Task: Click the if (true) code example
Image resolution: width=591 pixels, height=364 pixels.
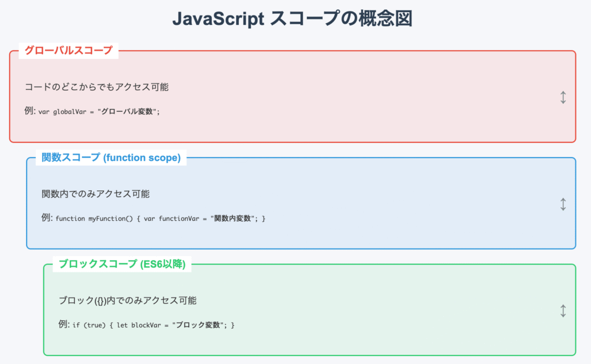Action: tap(154, 325)
